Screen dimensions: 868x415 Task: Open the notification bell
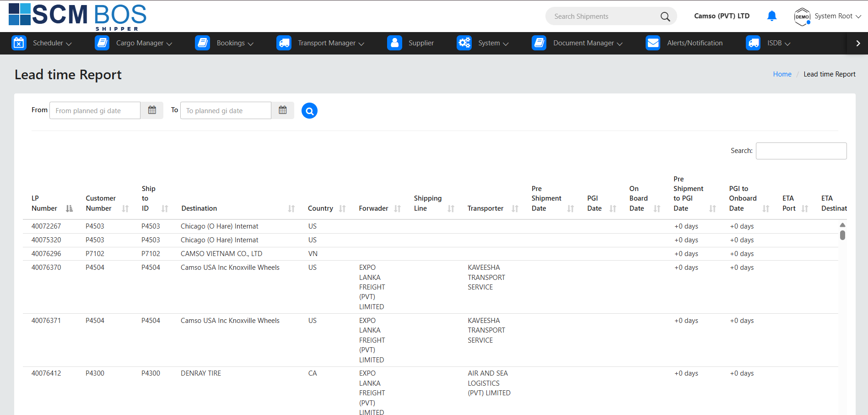coord(772,16)
